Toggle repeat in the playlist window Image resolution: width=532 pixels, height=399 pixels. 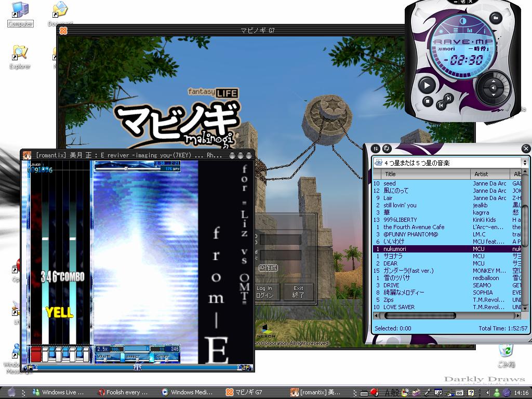point(387,149)
